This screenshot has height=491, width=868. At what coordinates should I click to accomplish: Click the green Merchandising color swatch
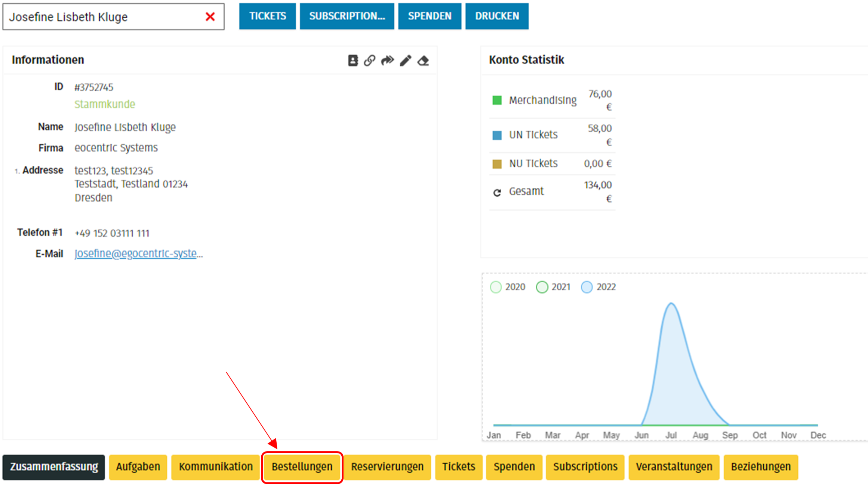point(497,100)
